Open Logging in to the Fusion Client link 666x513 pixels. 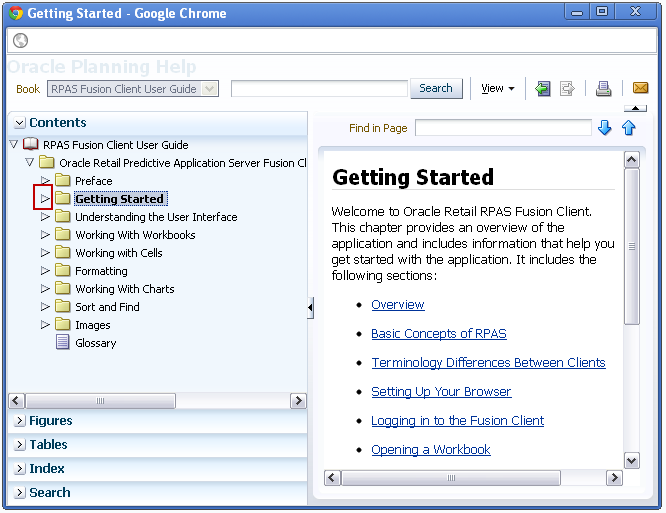[x=457, y=421]
